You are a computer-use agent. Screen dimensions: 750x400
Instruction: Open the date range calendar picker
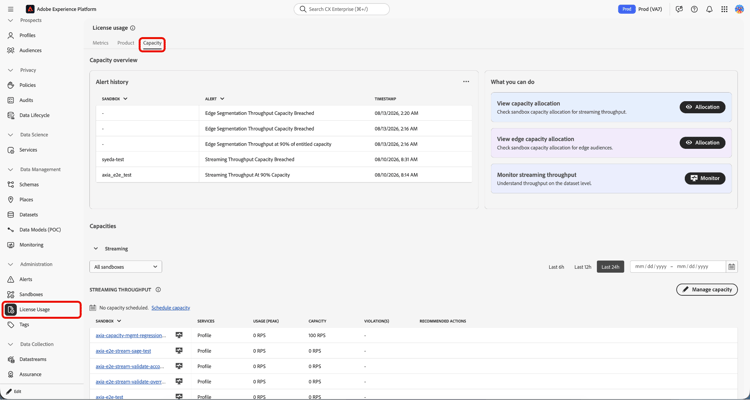coord(731,267)
